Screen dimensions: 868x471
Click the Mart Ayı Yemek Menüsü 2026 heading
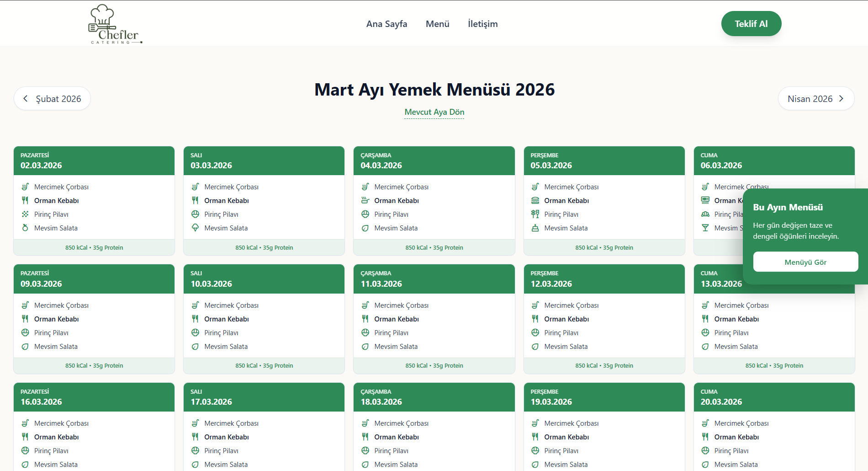[x=434, y=89]
